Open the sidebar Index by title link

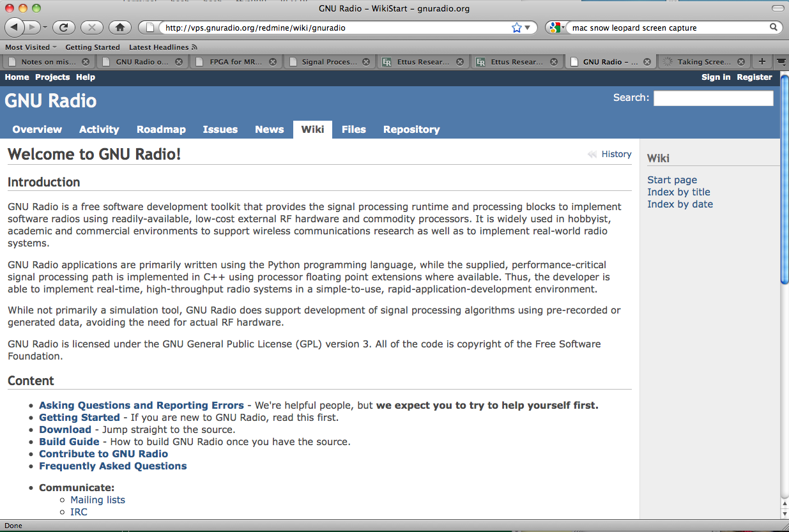[x=678, y=192]
